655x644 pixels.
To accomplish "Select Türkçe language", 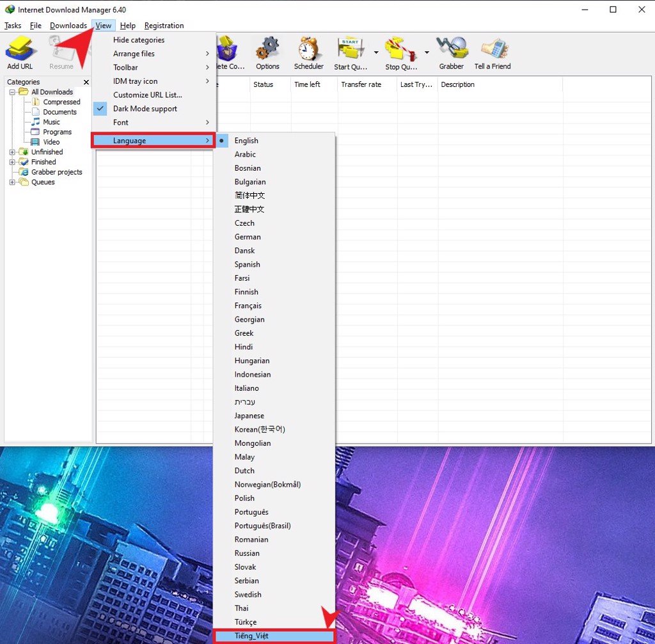I will (x=274, y=622).
